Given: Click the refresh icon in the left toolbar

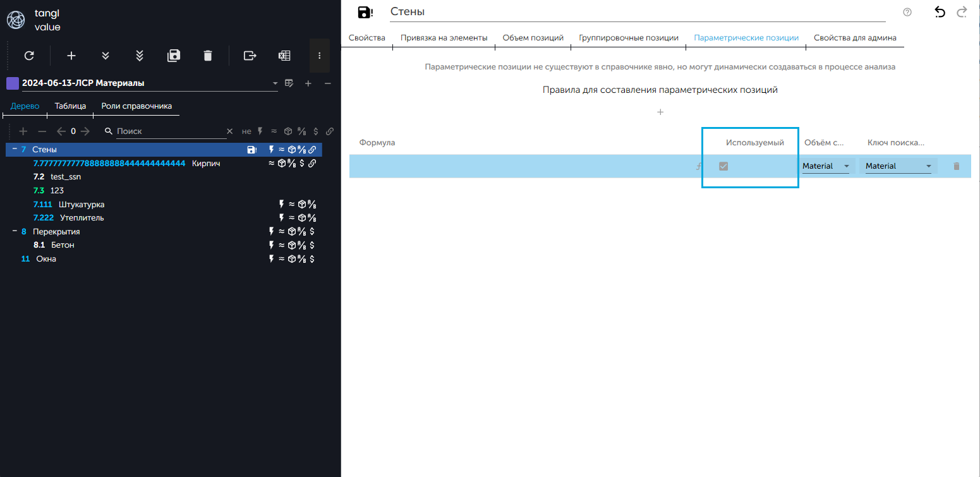Looking at the screenshot, I should [28, 56].
